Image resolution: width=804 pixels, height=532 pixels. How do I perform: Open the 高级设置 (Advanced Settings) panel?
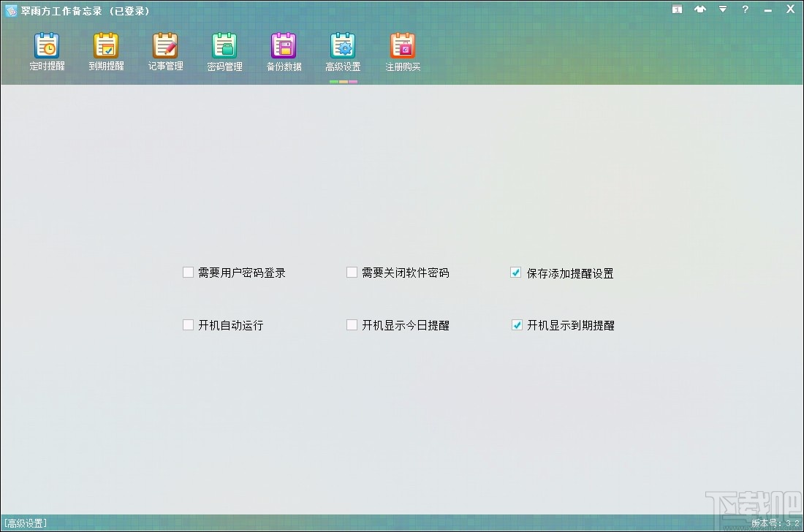(x=343, y=51)
